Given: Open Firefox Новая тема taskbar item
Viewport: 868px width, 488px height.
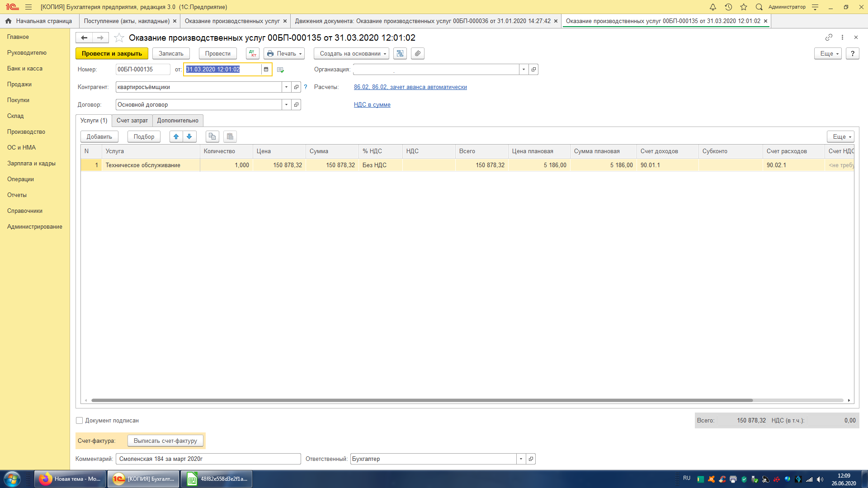Looking at the screenshot, I should tap(71, 479).
